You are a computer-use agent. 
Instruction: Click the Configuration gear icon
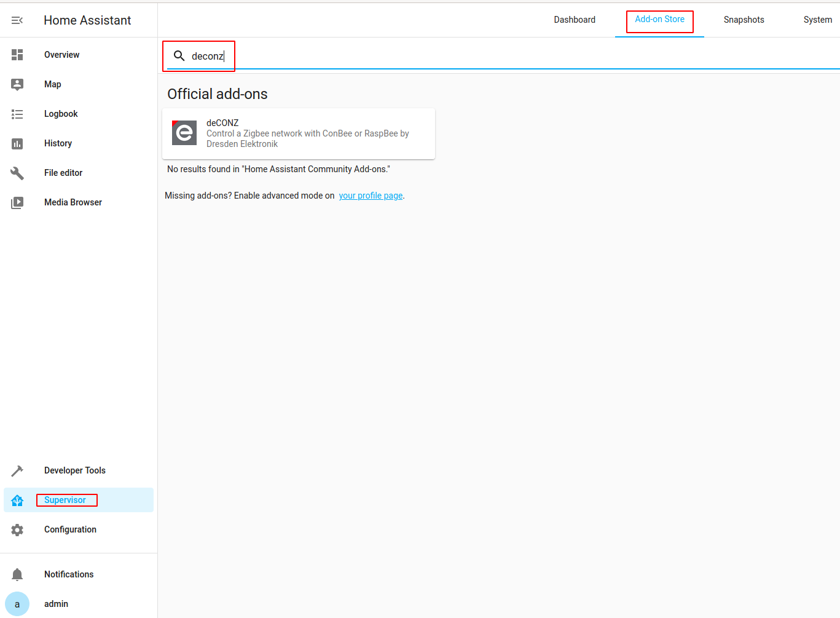click(x=17, y=529)
